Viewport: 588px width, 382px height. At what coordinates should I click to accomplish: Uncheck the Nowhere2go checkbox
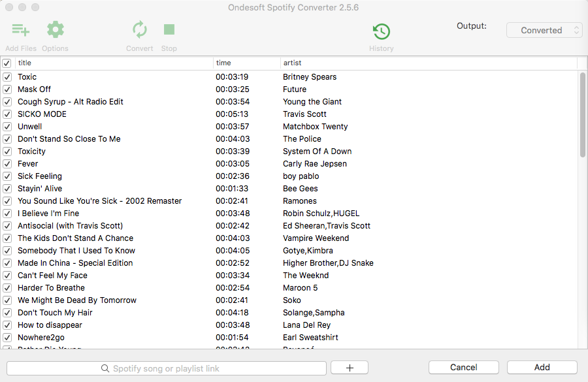click(7, 338)
